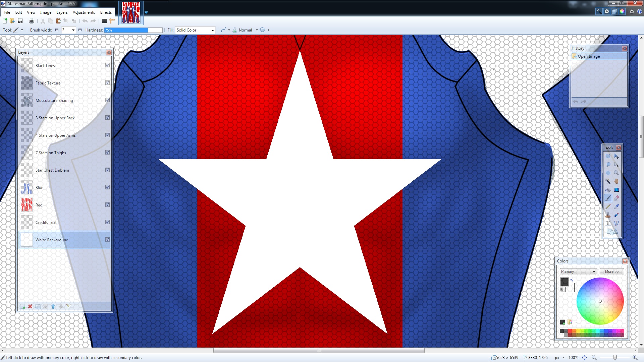Toggle Star Chest Emblem layer visibility

point(107,170)
